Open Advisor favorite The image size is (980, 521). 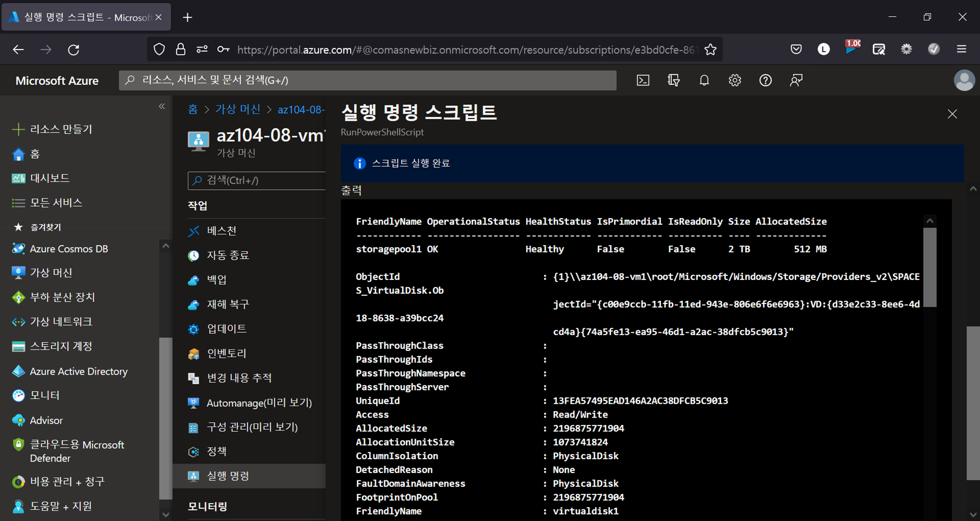click(x=37, y=421)
